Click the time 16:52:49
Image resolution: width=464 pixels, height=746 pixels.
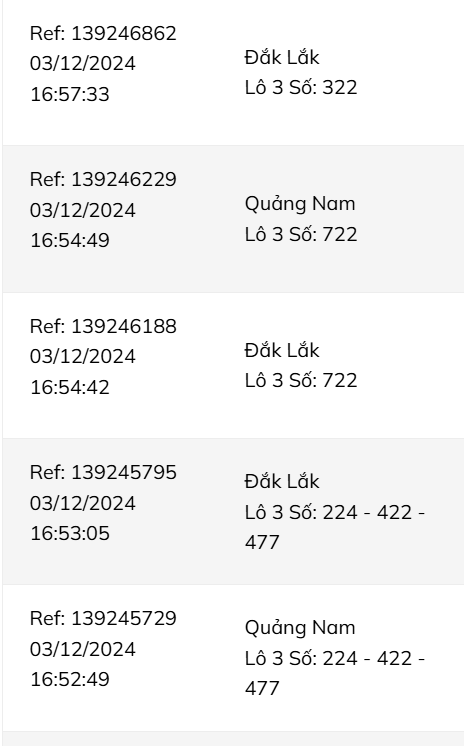pyautogui.click(x=70, y=679)
